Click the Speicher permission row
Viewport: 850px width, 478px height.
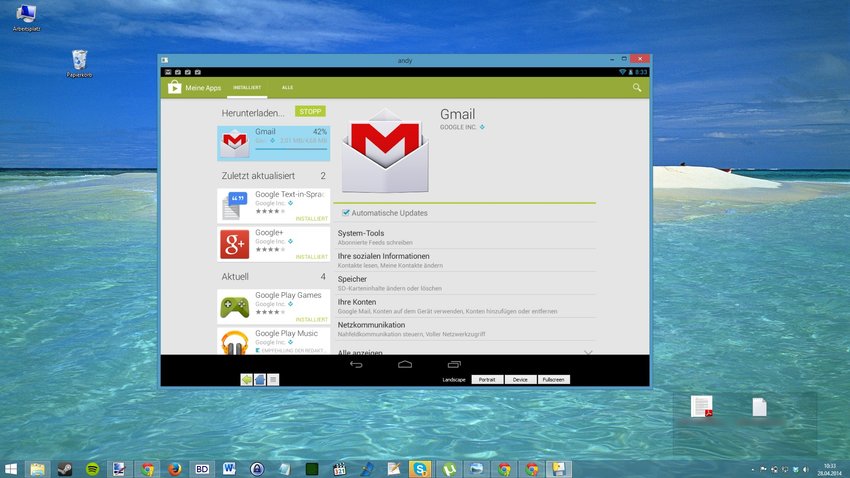[x=466, y=283]
